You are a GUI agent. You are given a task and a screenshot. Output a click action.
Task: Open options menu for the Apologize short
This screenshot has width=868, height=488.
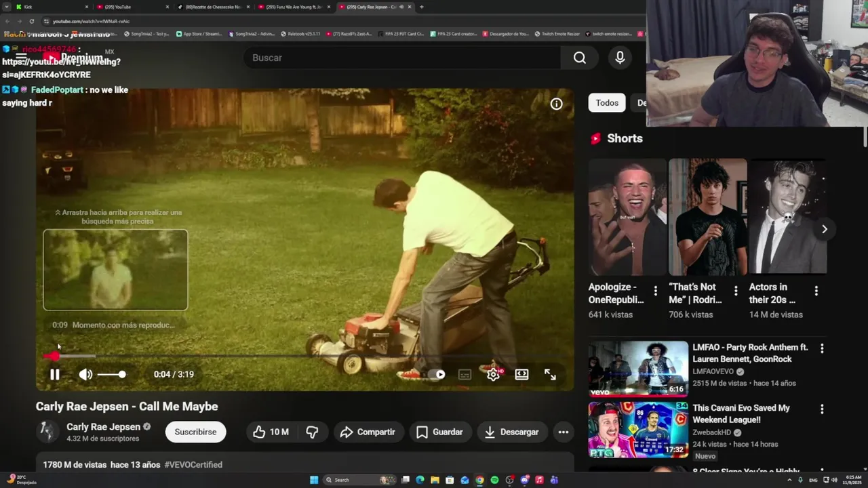click(x=655, y=291)
